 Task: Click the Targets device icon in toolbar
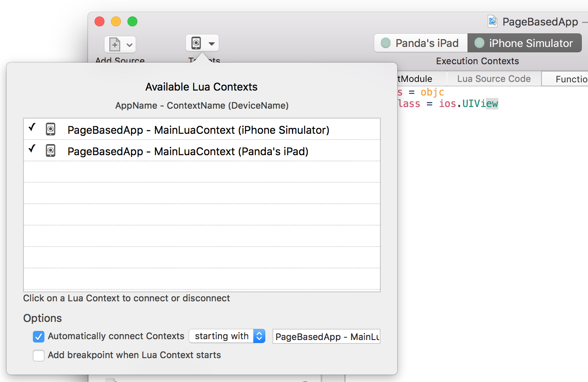tap(197, 43)
